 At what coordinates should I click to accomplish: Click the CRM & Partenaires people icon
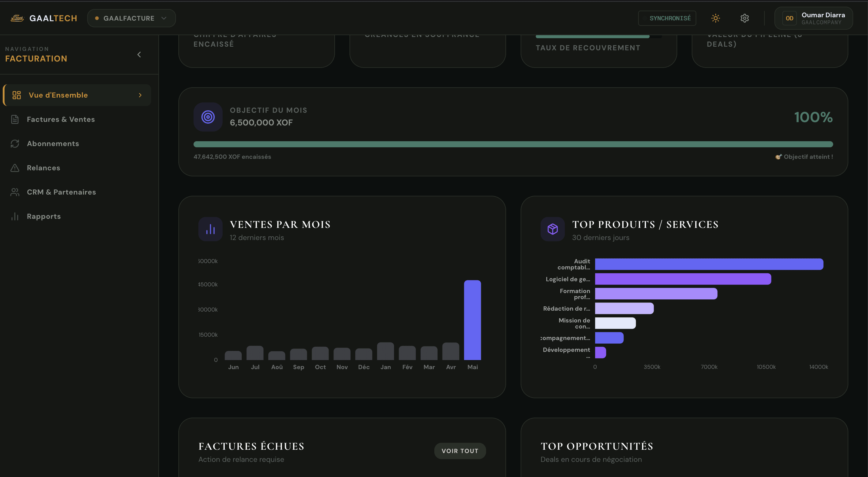point(15,192)
